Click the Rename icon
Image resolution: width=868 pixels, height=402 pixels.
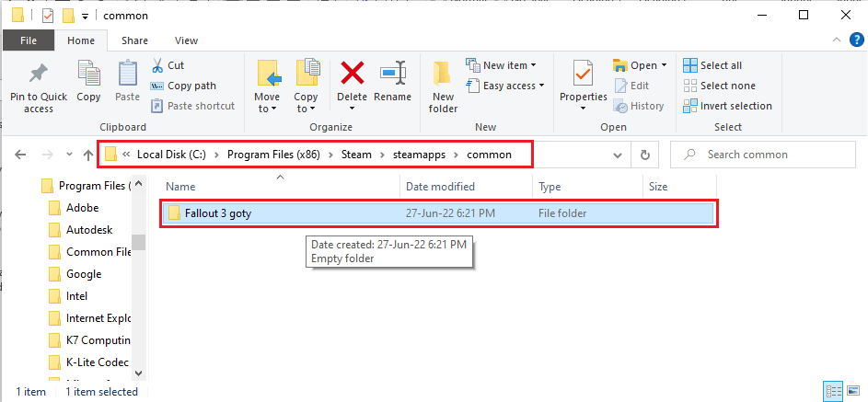click(392, 73)
